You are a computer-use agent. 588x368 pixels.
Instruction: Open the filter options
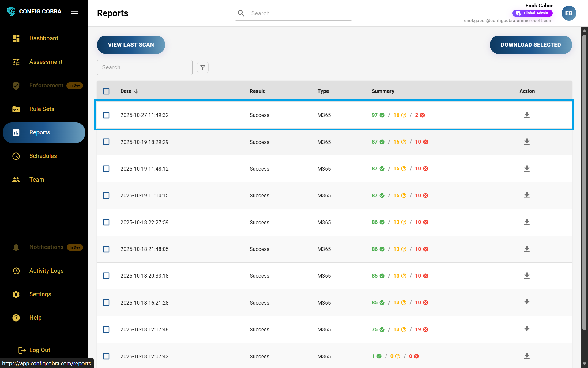(x=202, y=67)
